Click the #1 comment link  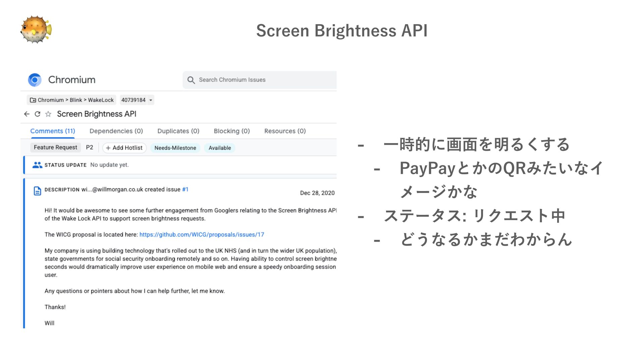click(x=185, y=189)
